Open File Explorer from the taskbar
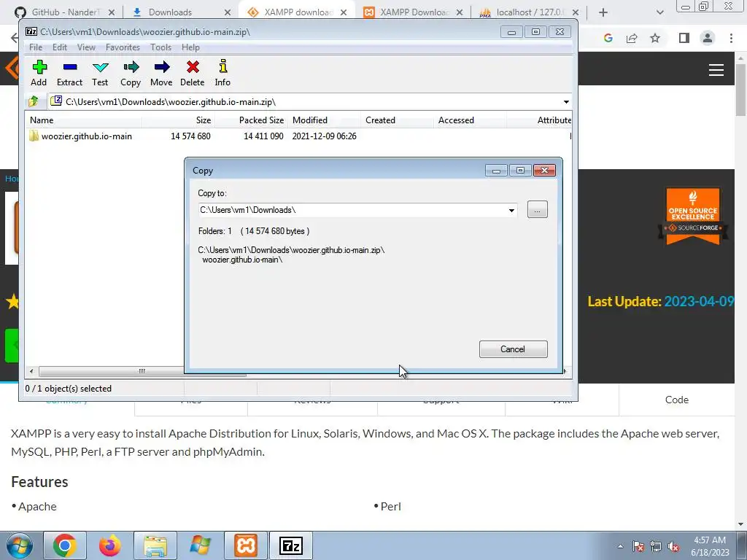 tap(155, 545)
